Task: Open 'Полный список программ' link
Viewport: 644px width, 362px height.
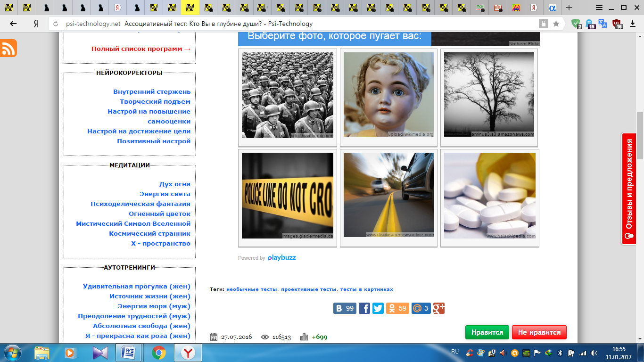Action: [141, 49]
